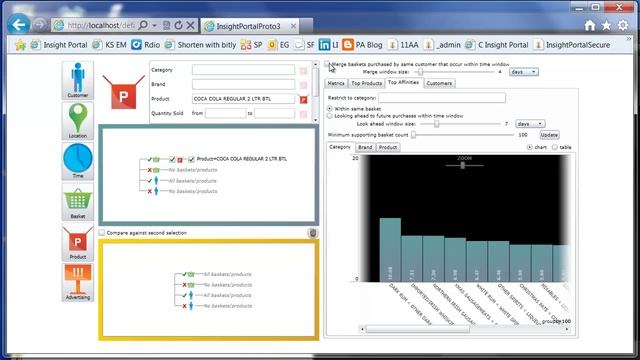Select Looking ahead to future purchases radio option
The height and width of the screenshot is (360, 640).
coord(329,116)
